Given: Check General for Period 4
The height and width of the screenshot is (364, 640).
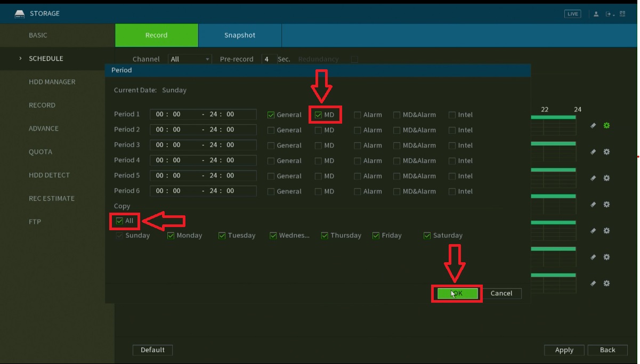Looking at the screenshot, I should point(271,160).
